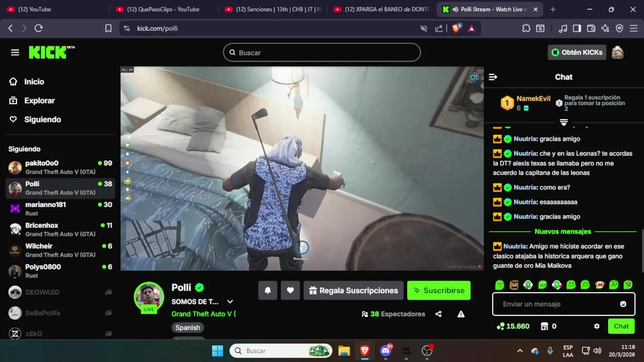The height and width of the screenshot is (362, 644).
Task: Open Bricenhox channel in following list
Action: 60,230
